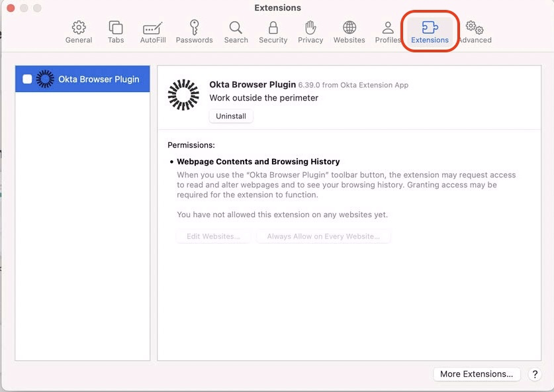This screenshot has height=392, width=554.
Task: Click the Permissions: label
Action: [191, 145]
